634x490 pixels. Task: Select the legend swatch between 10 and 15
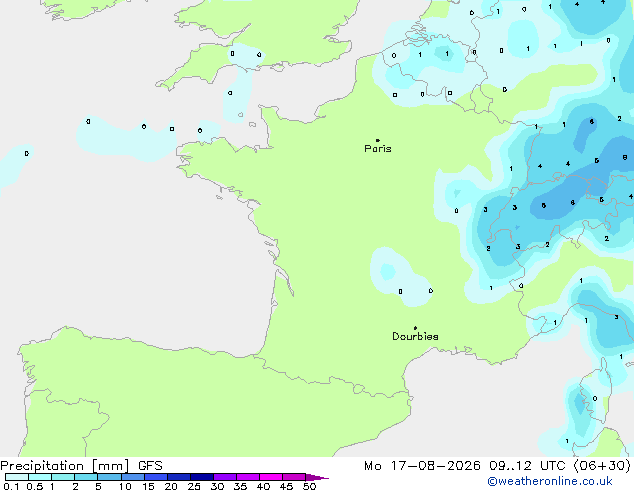point(133,477)
